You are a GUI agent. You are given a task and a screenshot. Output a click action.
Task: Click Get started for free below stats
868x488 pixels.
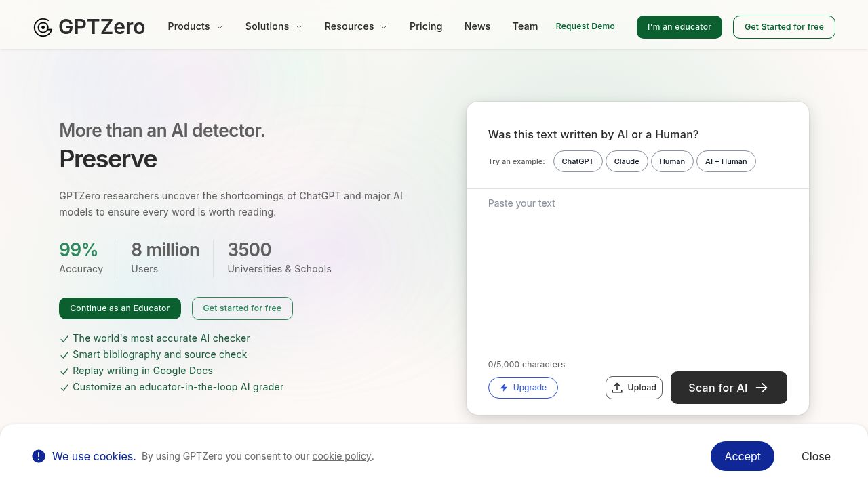[242, 308]
